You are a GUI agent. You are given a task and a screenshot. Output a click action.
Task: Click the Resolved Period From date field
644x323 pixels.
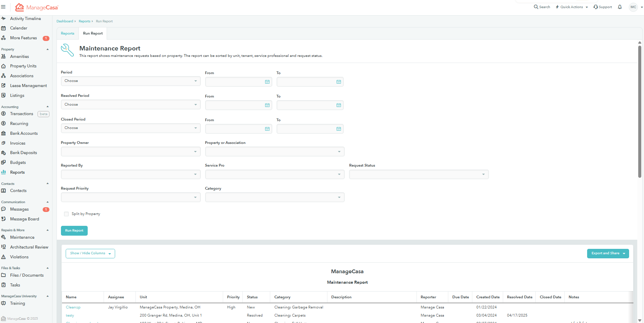point(238,105)
